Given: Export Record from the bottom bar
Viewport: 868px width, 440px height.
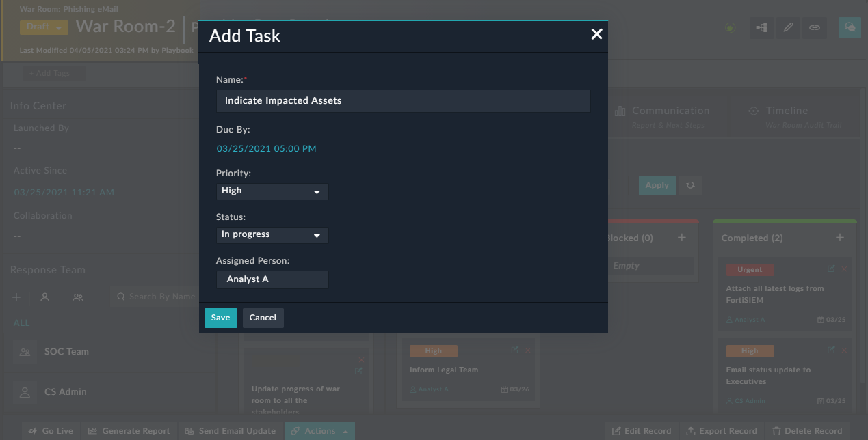Looking at the screenshot, I should click(722, 431).
